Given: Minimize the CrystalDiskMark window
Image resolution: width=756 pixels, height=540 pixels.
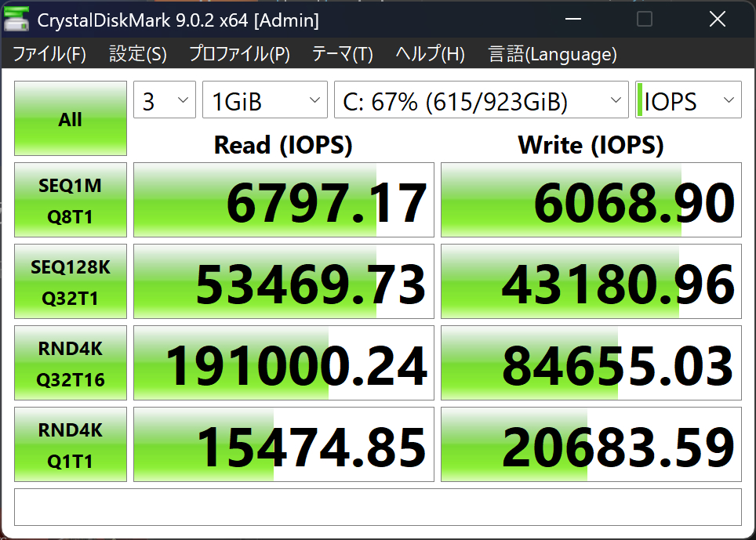Looking at the screenshot, I should (573, 20).
